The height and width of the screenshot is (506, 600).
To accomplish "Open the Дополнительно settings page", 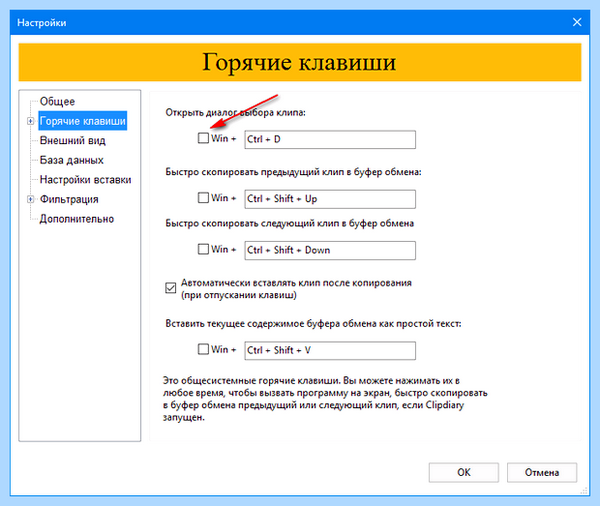I will pyautogui.click(x=77, y=219).
